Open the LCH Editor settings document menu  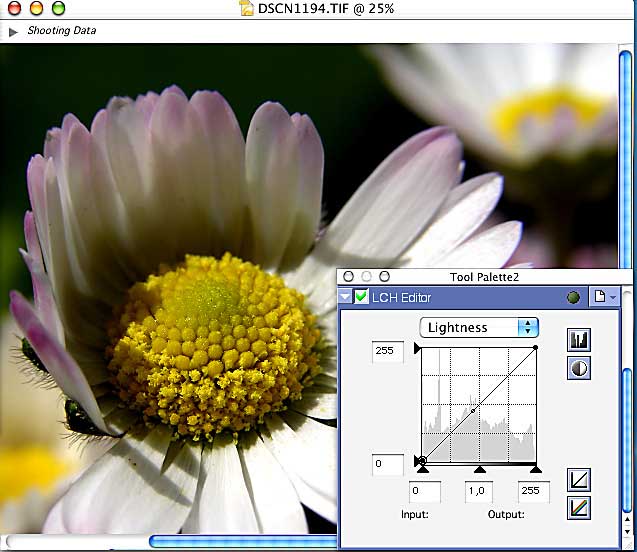click(605, 297)
